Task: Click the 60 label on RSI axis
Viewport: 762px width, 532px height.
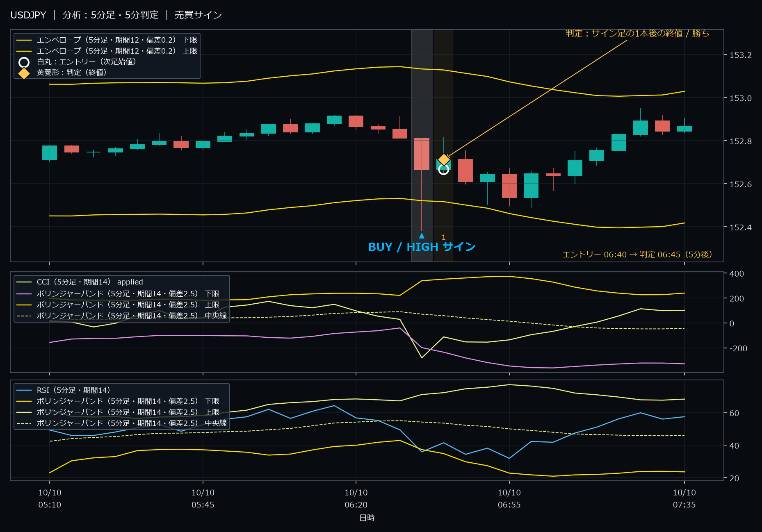Action: 734,413
